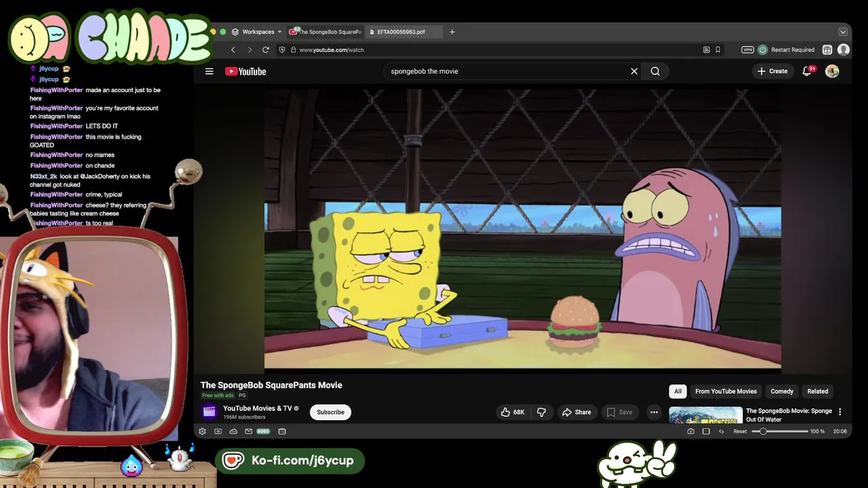Expand the tab list chevron at window top right
The height and width of the screenshot is (488, 868).
[x=843, y=32]
